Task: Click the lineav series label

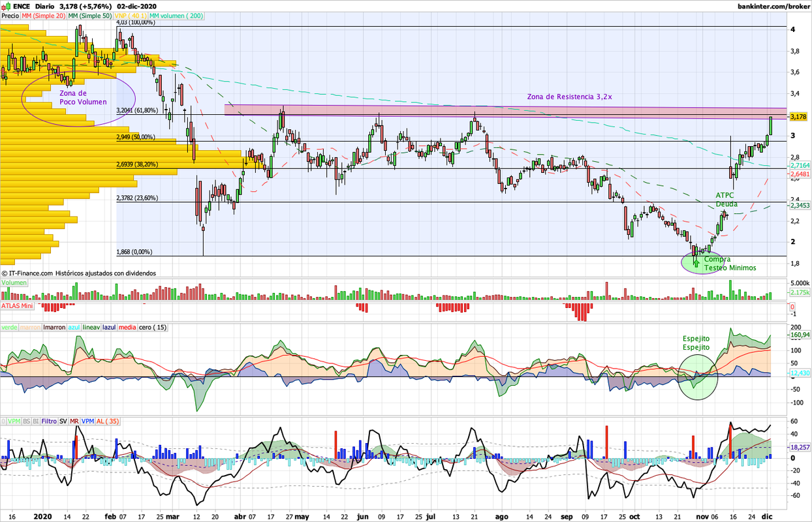Action: (x=92, y=327)
